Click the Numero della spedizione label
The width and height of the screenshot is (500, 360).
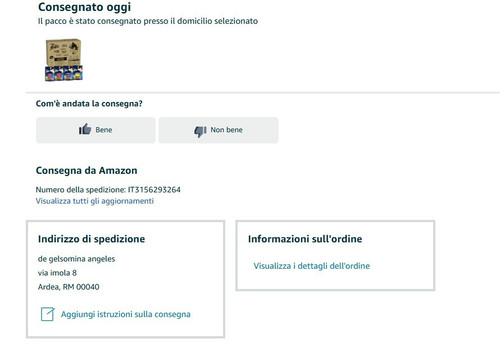[81, 190]
